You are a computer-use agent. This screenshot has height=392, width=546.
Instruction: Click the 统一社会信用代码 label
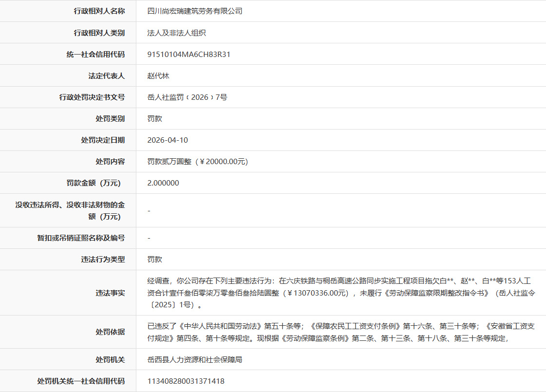(x=96, y=55)
